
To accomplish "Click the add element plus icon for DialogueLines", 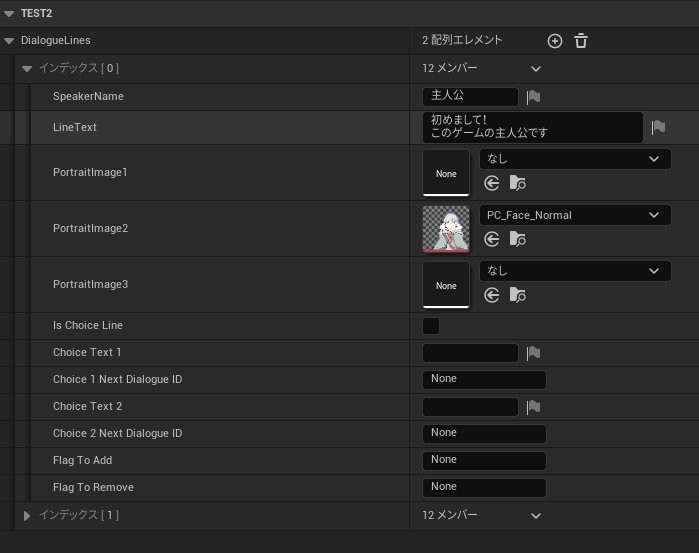I will (x=555, y=41).
